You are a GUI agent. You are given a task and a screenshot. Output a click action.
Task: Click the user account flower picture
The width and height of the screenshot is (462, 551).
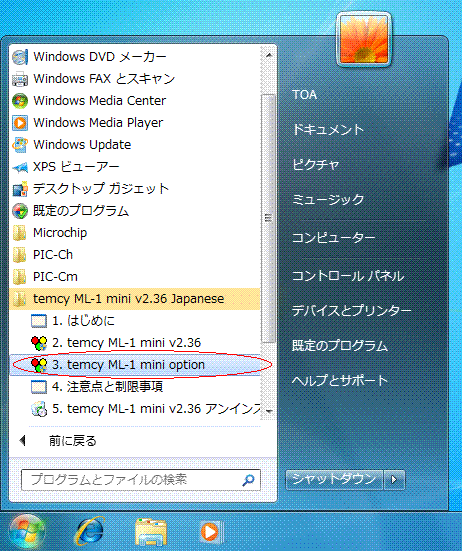click(x=364, y=39)
